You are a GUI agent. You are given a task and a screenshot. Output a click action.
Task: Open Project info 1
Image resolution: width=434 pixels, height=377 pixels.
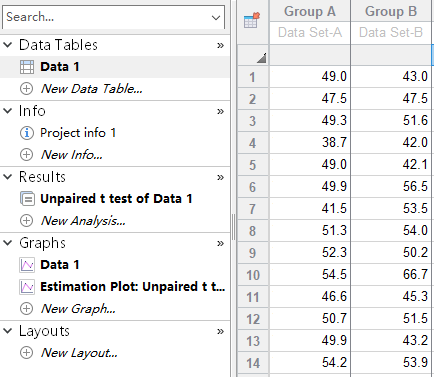click(x=78, y=133)
